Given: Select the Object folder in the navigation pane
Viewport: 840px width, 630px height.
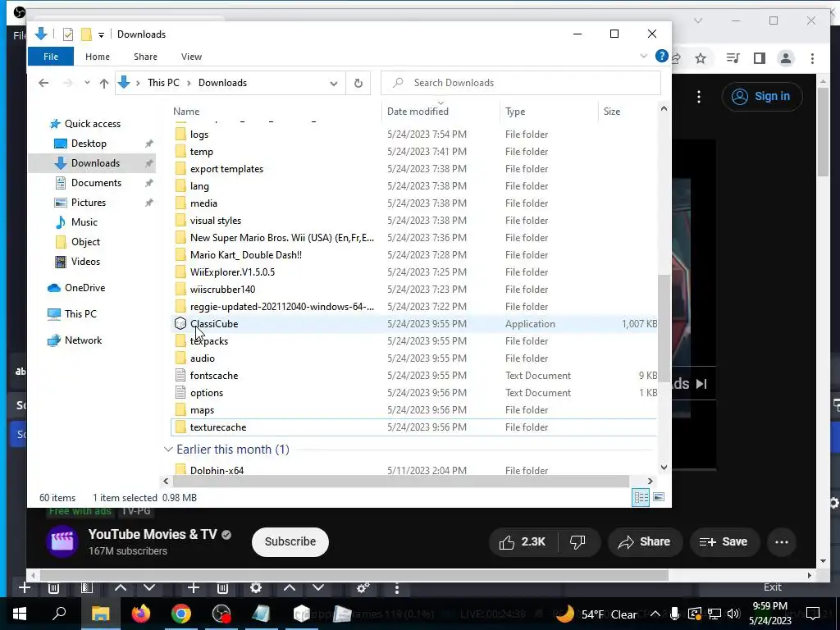Looking at the screenshot, I should tap(85, 242).
